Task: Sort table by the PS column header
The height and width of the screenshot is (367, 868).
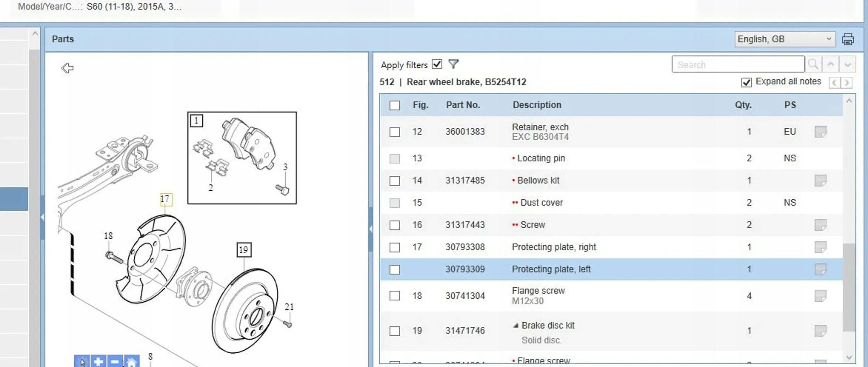Action: click(790, 105)
